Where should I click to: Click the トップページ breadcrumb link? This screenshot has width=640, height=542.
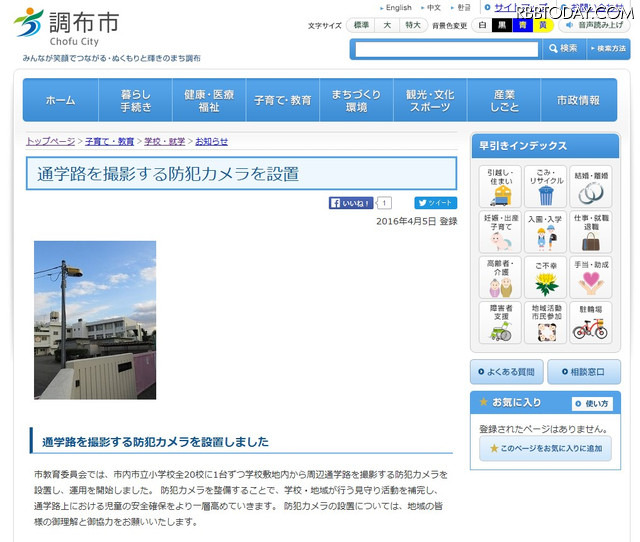click(x=48, y=142)
